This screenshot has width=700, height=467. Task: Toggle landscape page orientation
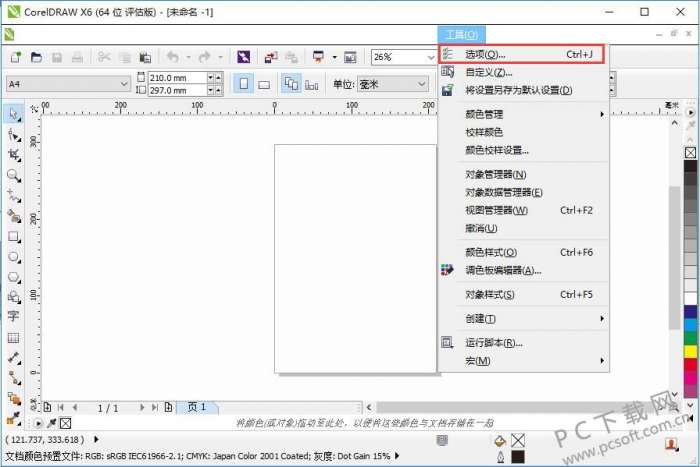click(x=264, y=84)
